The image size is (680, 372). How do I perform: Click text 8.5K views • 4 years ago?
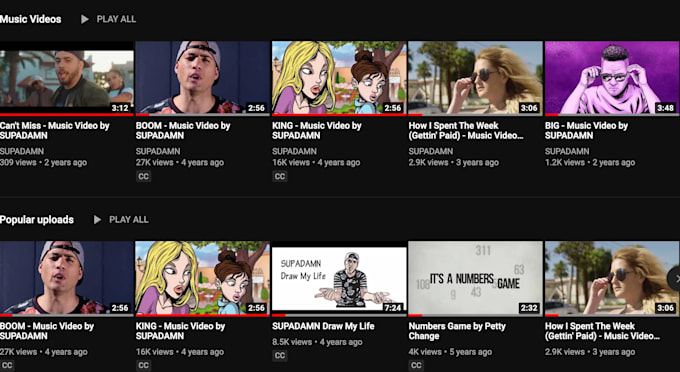tap(317, 342)
